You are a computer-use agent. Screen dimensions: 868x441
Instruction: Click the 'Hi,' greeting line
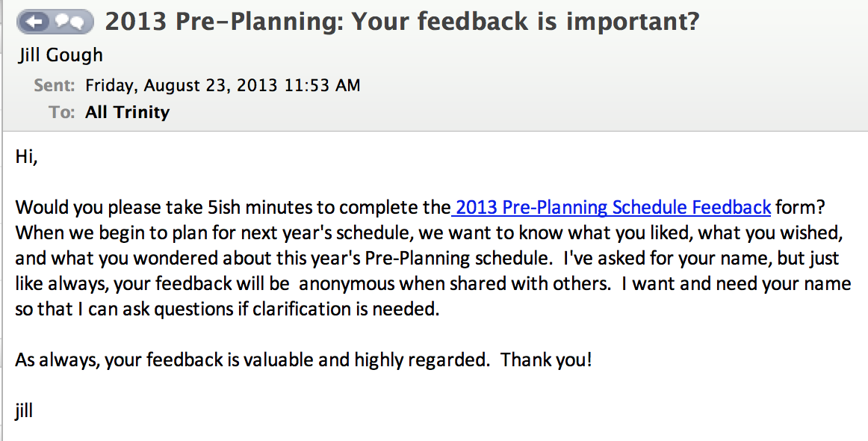click(26, 157)
